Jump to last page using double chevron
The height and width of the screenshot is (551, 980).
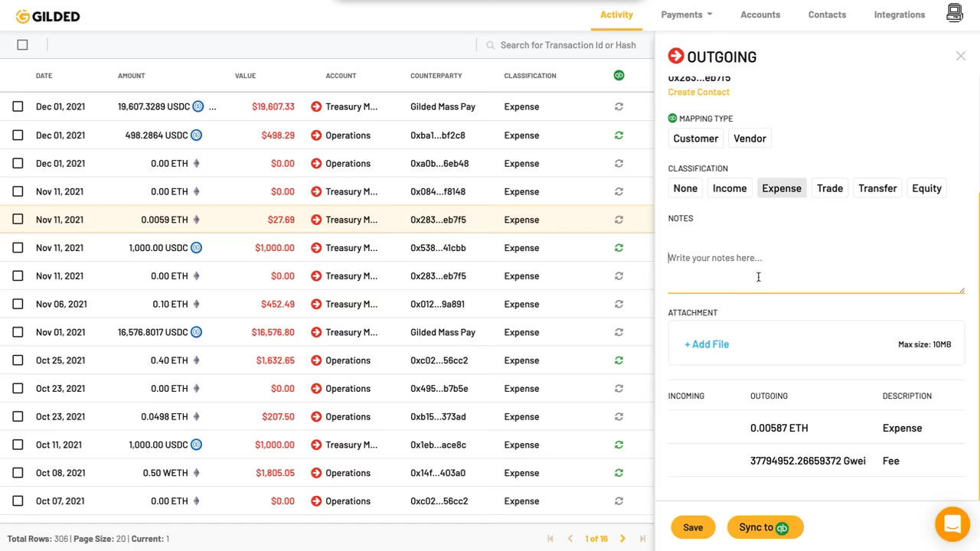pos(644,538)
